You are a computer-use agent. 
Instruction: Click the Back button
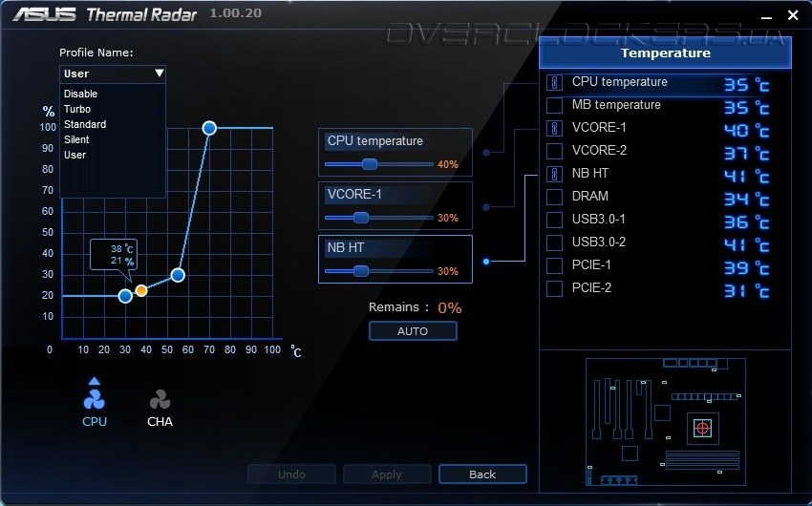pos(482,474)
